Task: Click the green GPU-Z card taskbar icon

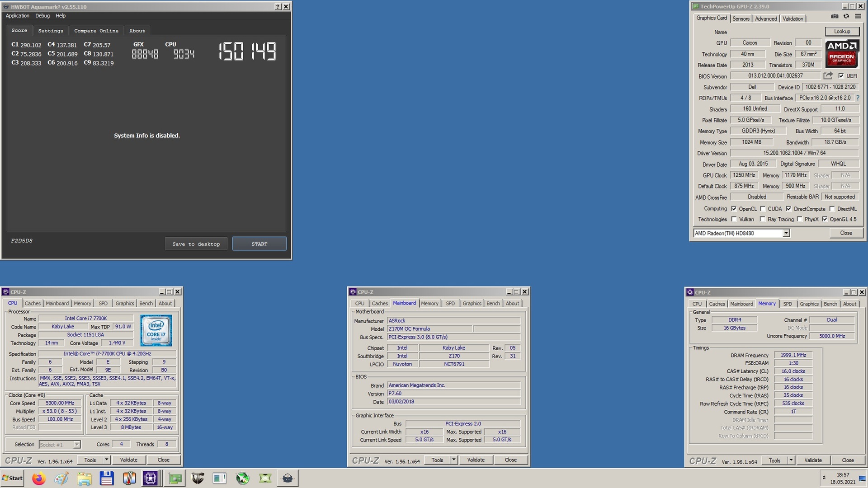Action: (175, 478)
